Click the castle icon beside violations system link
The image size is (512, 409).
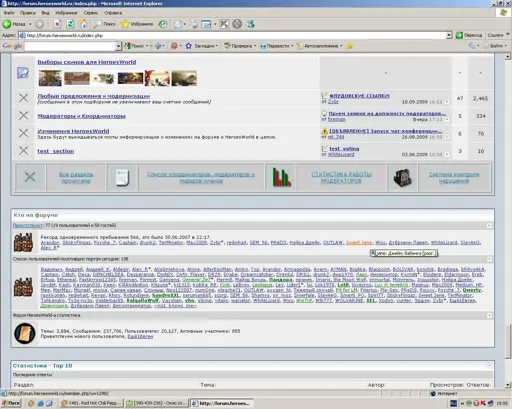pos(403,177)
